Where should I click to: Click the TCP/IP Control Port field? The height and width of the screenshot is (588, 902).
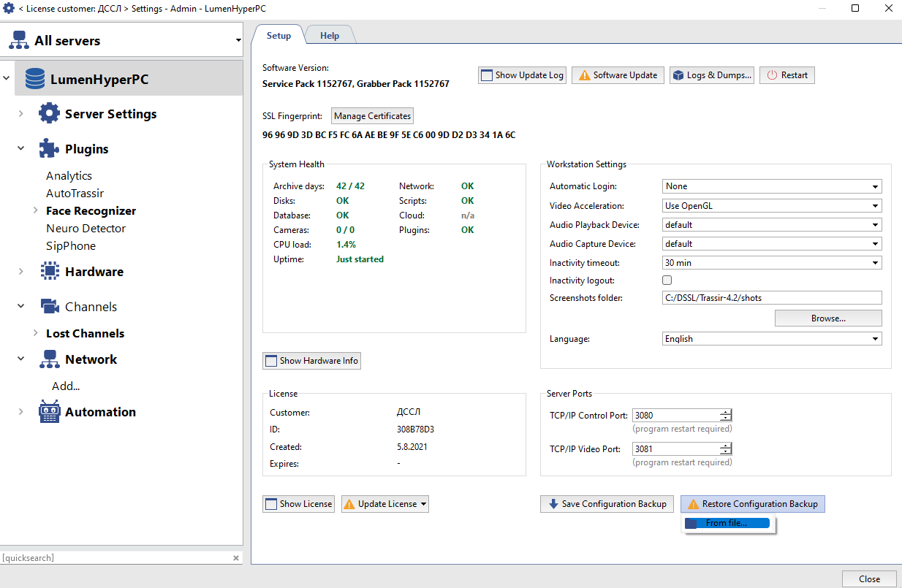click(675, 416)
